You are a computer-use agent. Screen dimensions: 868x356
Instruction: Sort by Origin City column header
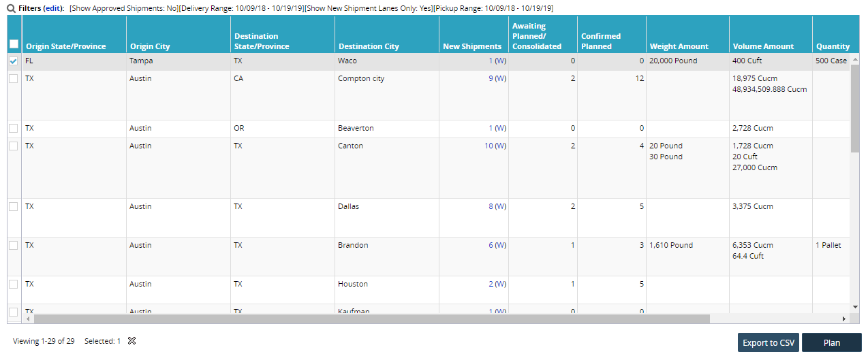pyautogui.click(x=150, y=46)
